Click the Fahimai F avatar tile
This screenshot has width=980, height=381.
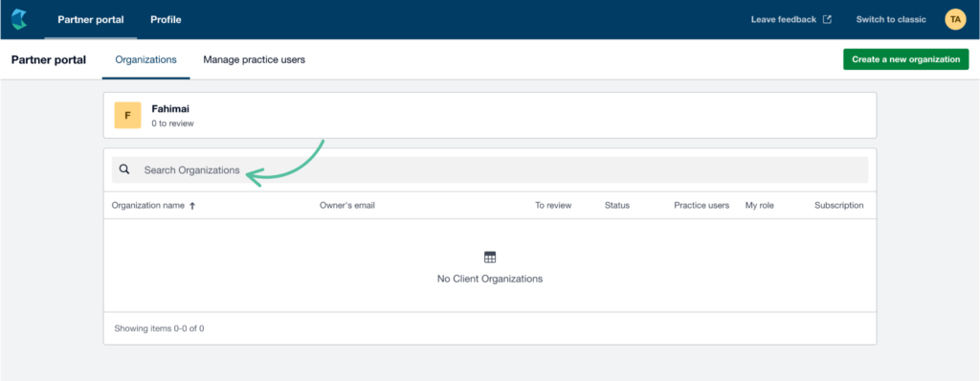coord(127,115)
